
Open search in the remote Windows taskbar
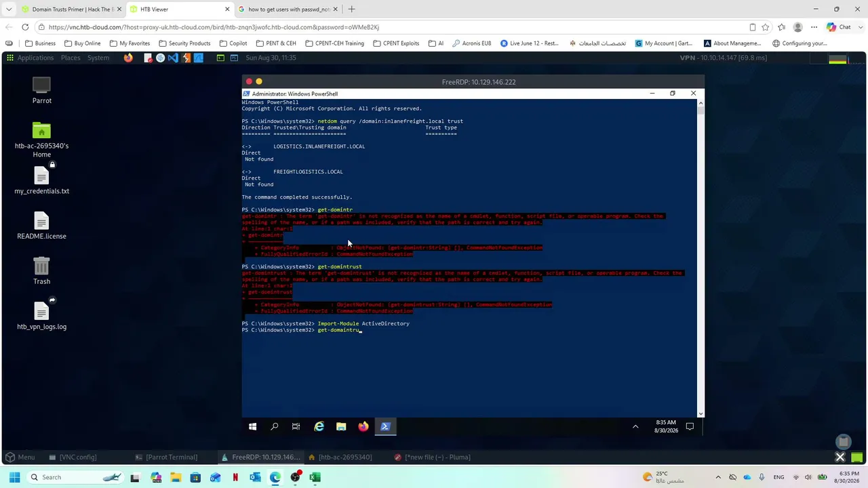point(274,426)
